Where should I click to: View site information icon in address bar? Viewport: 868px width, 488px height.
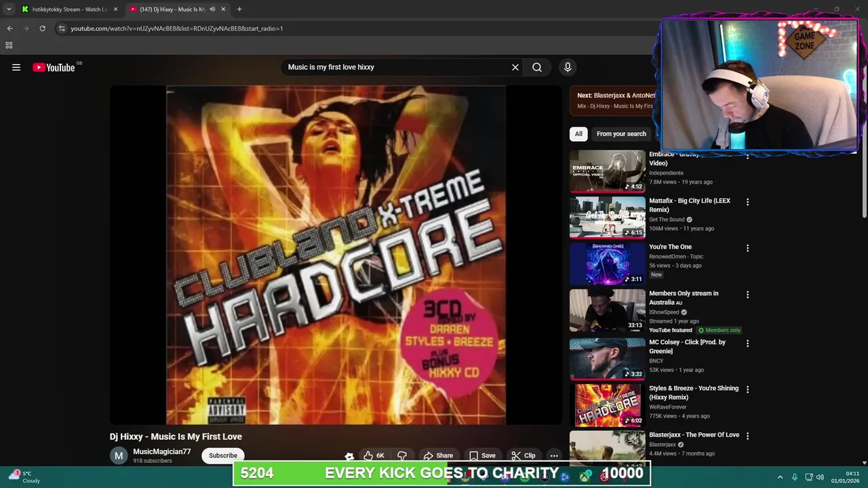point(62,28)
